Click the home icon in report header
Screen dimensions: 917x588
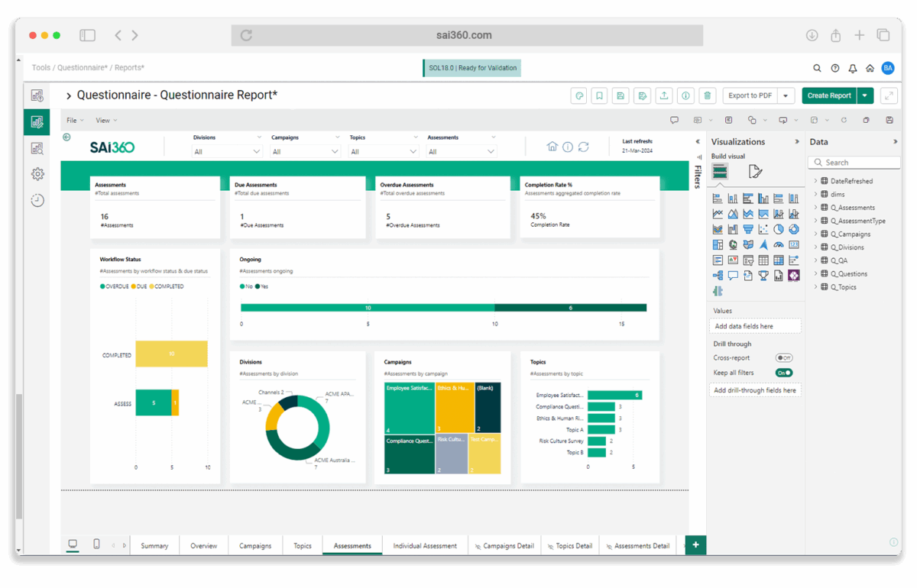pos(552,147)
